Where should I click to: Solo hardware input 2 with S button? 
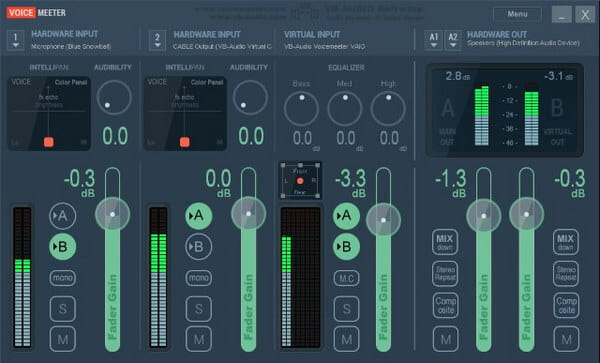pyautogui.click(x=199, y=308)
